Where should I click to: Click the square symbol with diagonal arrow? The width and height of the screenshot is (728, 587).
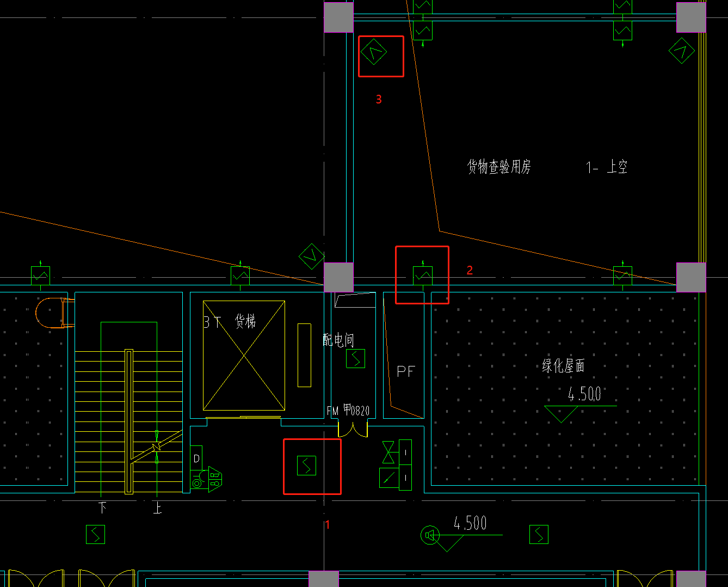pyautogui.click(x=388, y=478)
